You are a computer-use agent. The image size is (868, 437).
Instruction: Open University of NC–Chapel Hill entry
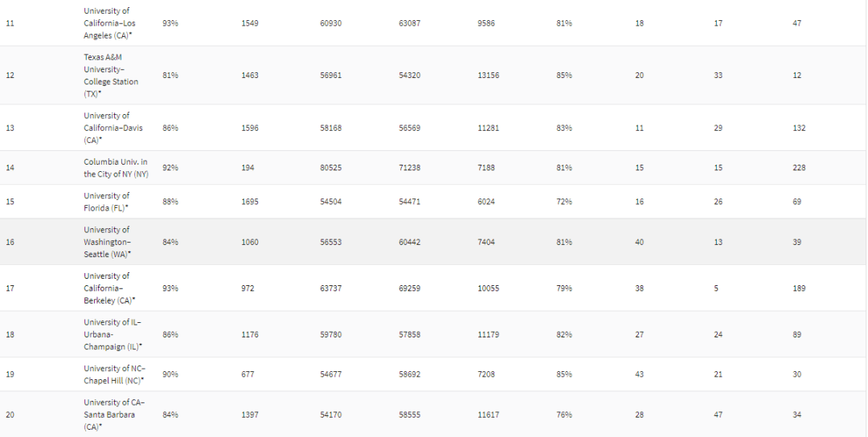pos(114,374)
